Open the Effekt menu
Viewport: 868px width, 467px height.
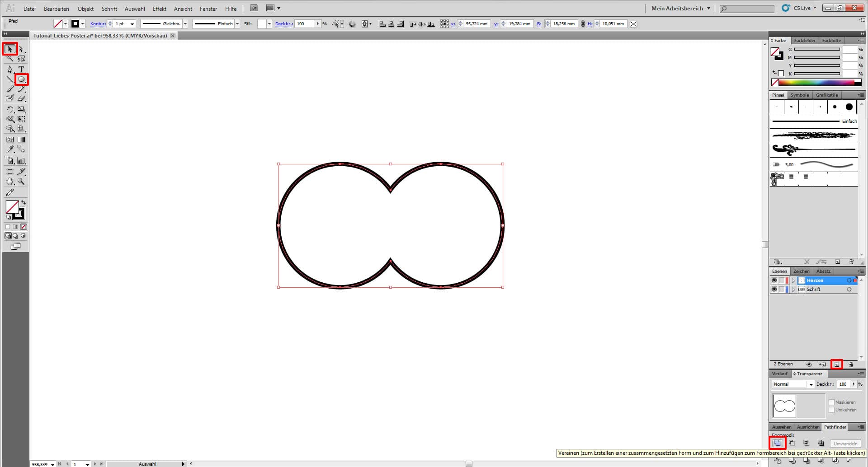coord(159,8)
